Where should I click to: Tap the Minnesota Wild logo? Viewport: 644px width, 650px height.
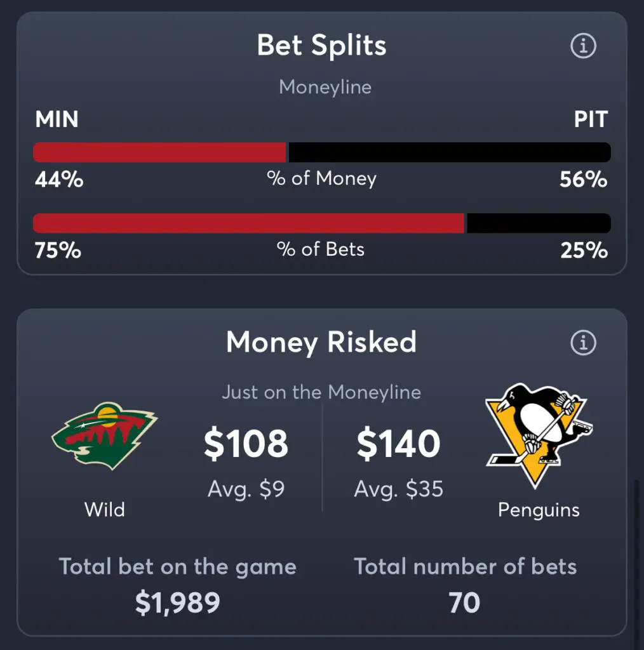(x=105, y=435)
